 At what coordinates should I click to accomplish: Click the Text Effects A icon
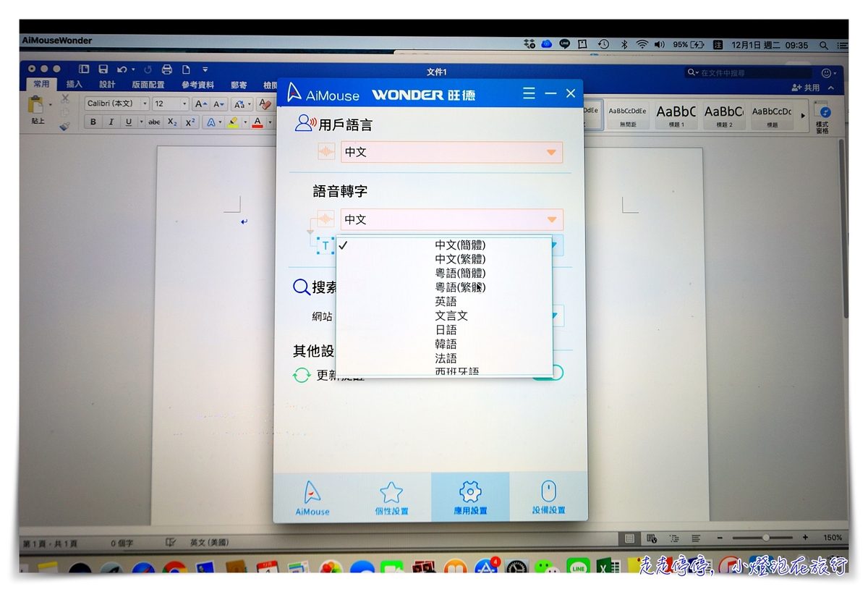(x=211, y=122)
